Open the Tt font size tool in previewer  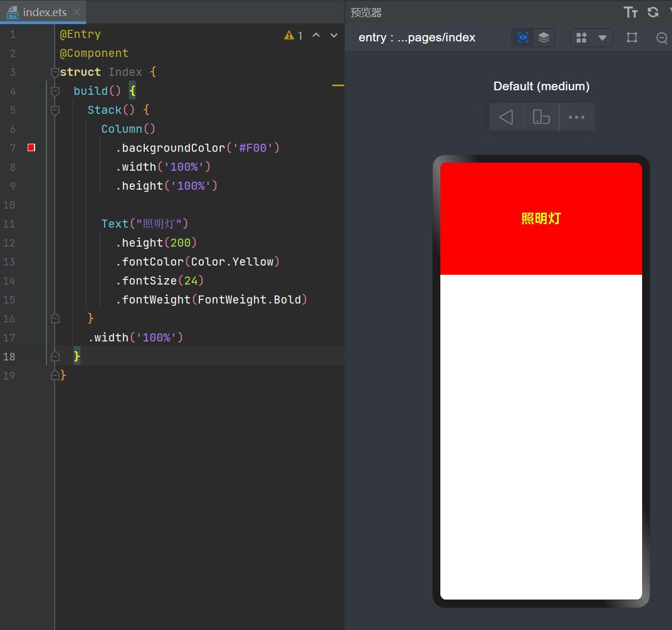[x=631, y=13]
